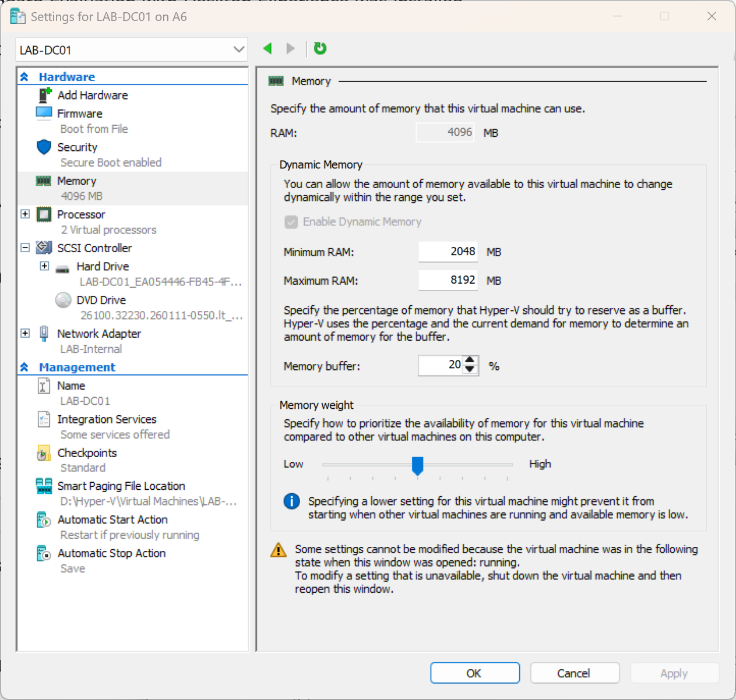
Task: Select Checkpoints settings item
Action: point(87,452)
